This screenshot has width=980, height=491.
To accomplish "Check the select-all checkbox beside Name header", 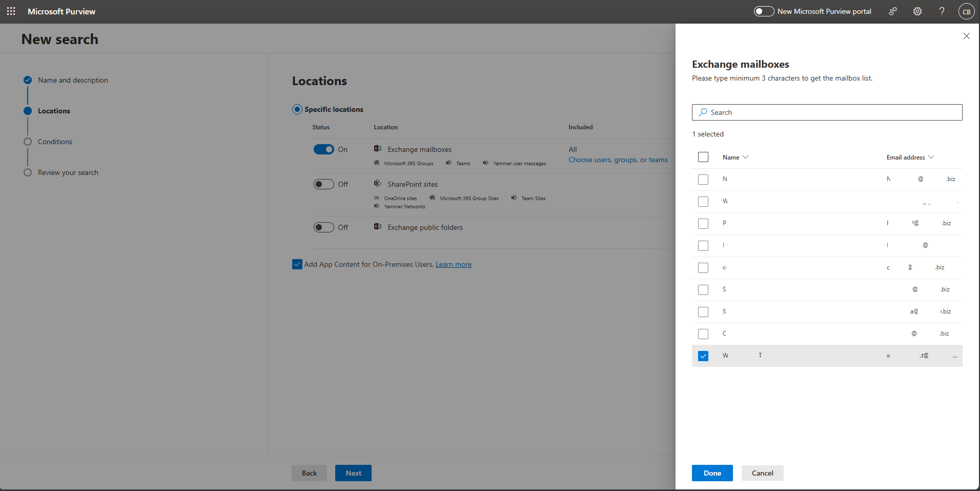I will [x=703, y=157].
